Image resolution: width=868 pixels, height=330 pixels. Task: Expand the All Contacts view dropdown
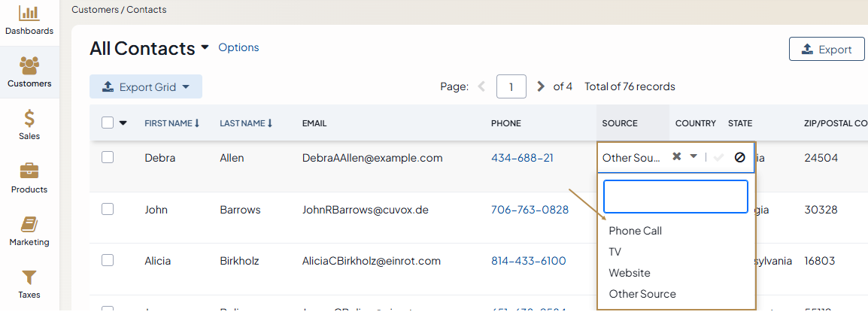click(x=205, y=49)
